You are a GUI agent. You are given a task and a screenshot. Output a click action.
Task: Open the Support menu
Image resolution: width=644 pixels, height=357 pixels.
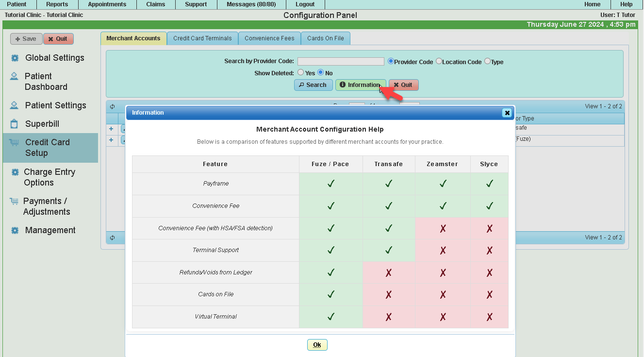pyautogui.click(x=196, y=4)
